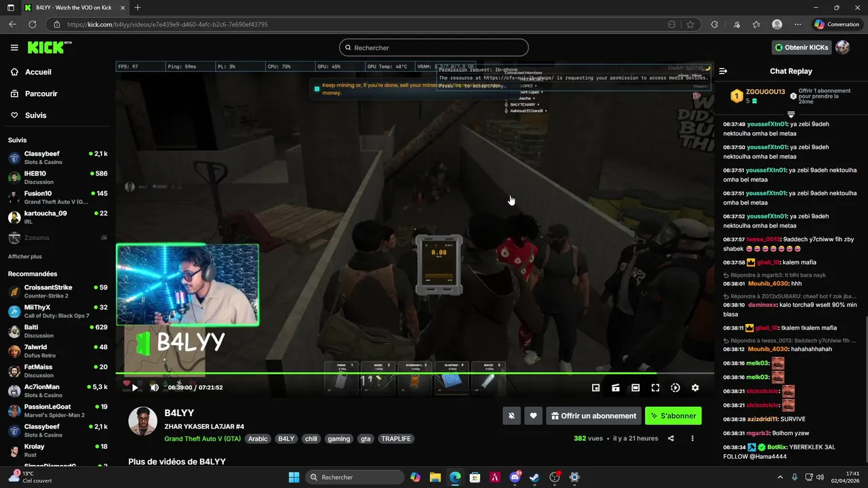This screenshot has height=488, width=868.
Task: Go to Accueil in the sidebar
Action: click(x=38, y=72)
